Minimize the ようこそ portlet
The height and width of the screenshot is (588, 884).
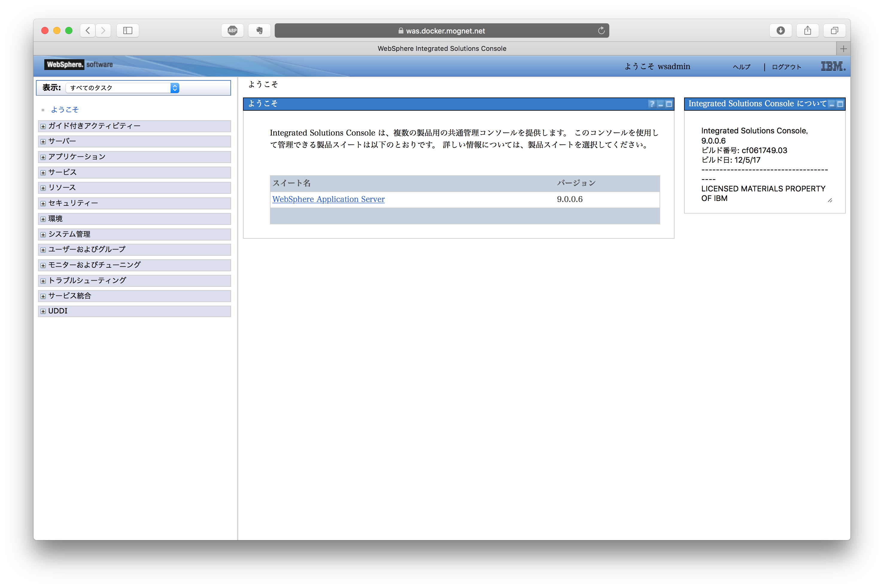(x=660, y=104)
